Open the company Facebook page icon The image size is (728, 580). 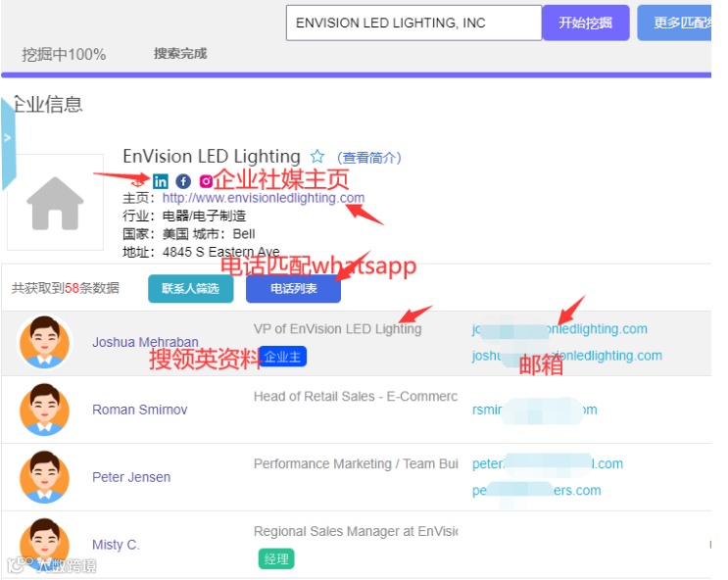(x=183, y=181)
